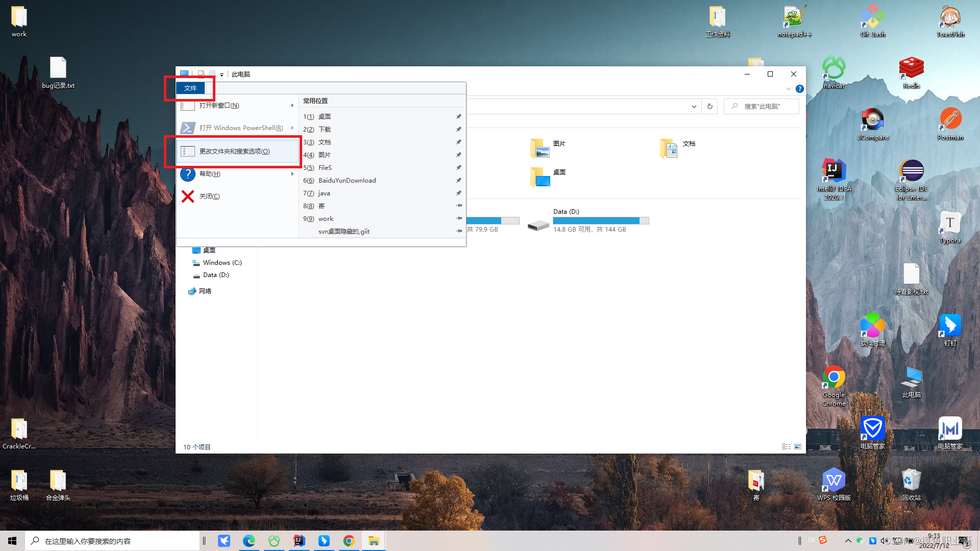Open address bar history dropdown

(694, 107)
